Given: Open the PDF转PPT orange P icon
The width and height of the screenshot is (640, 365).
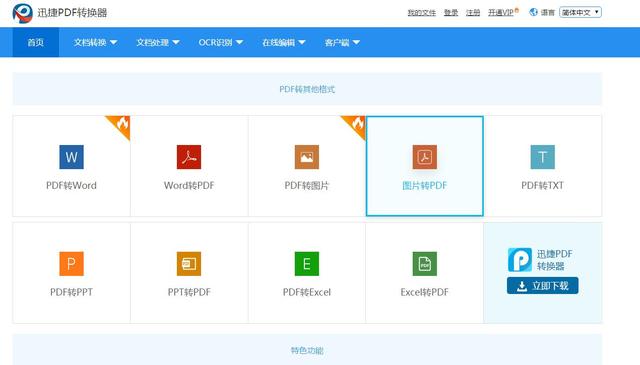Looking at the screenshot, I should point(71,264).
